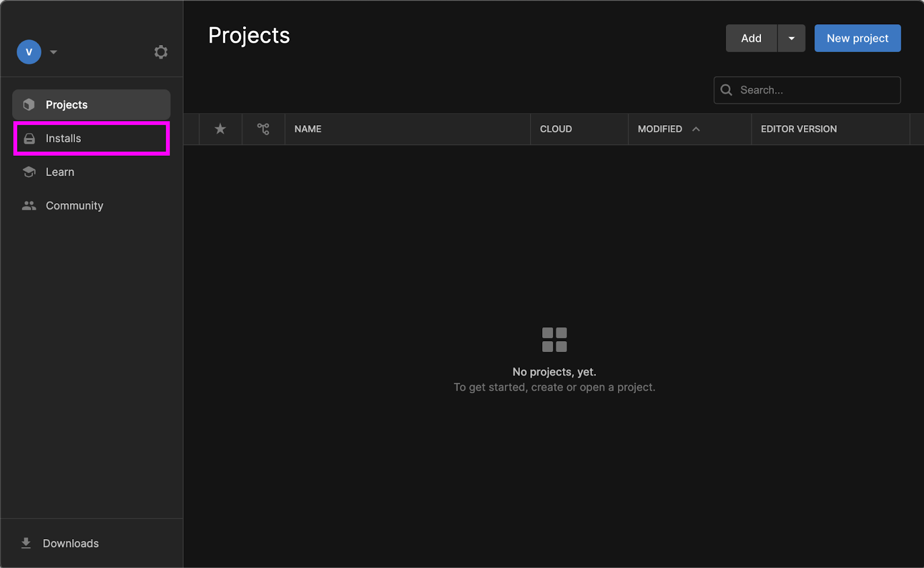
Task: Click the Projects cube icon in sidebar
Action: [x=29, y=104]
